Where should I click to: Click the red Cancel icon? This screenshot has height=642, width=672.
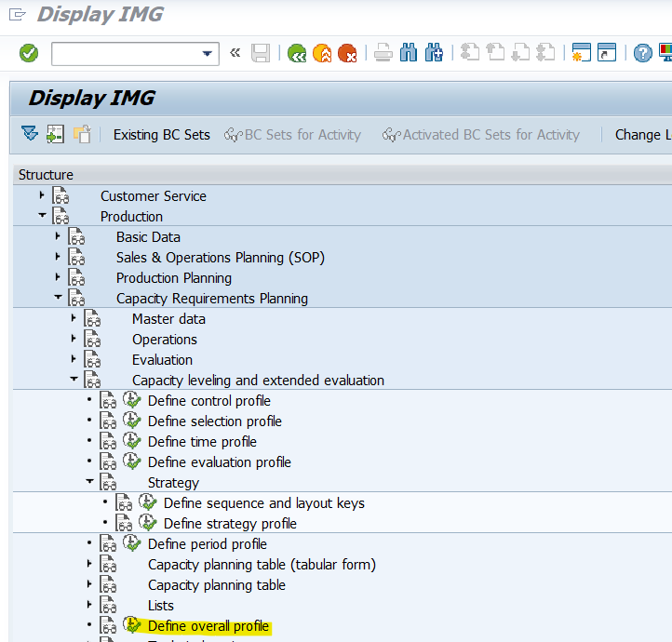coord(347,54)
